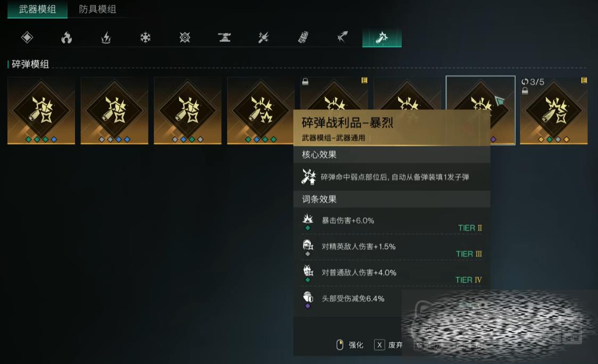Toggle lock on the partially covered E-badged mod
The image size is (598, 364).
(305, 81)
